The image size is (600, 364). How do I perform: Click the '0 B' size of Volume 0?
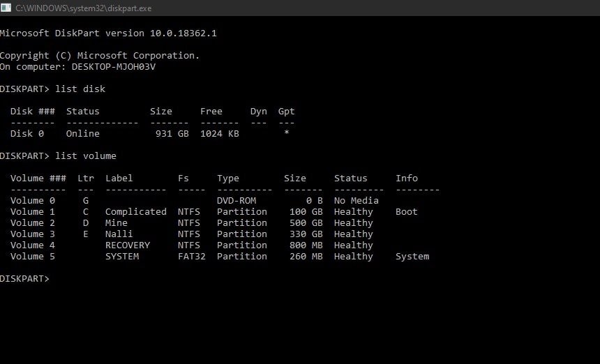pyautogui.click(x=315, y=201)
